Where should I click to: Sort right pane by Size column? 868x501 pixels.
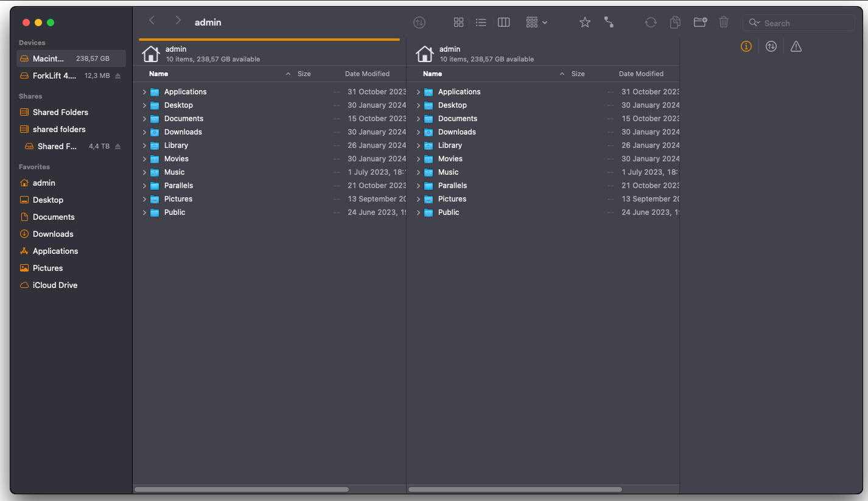[x=578, y=74]
